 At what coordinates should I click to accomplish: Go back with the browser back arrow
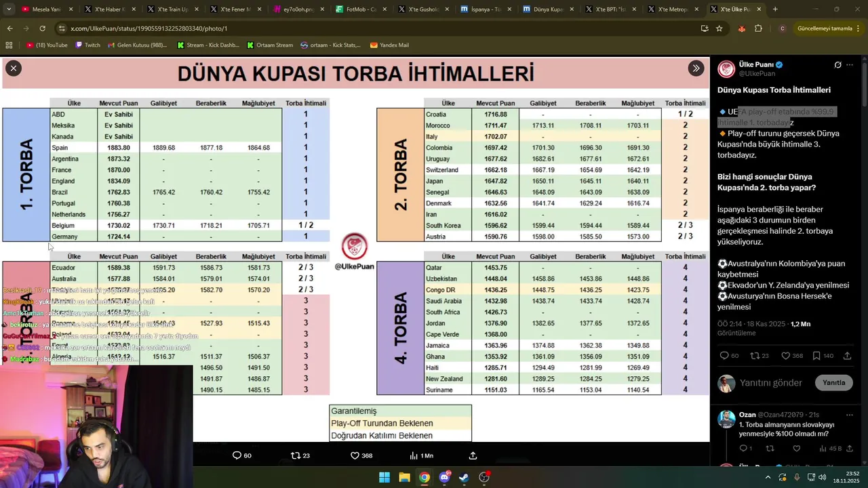(10, 28)
